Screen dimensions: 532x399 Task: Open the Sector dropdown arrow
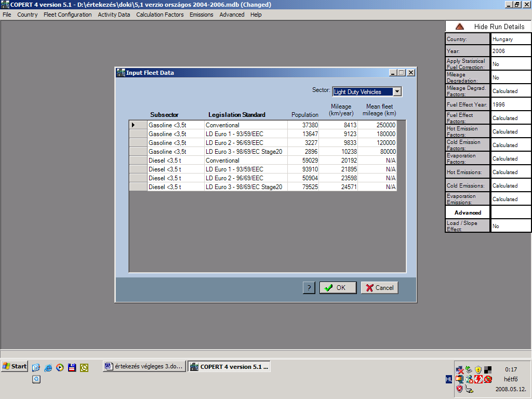coord(397,91)
